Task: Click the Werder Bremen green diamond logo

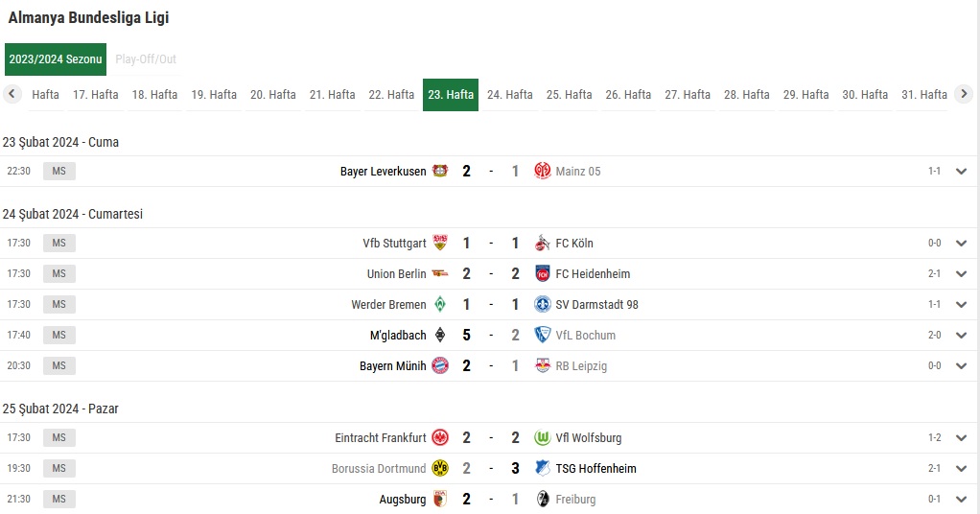Action: click(x=440, y=305)
